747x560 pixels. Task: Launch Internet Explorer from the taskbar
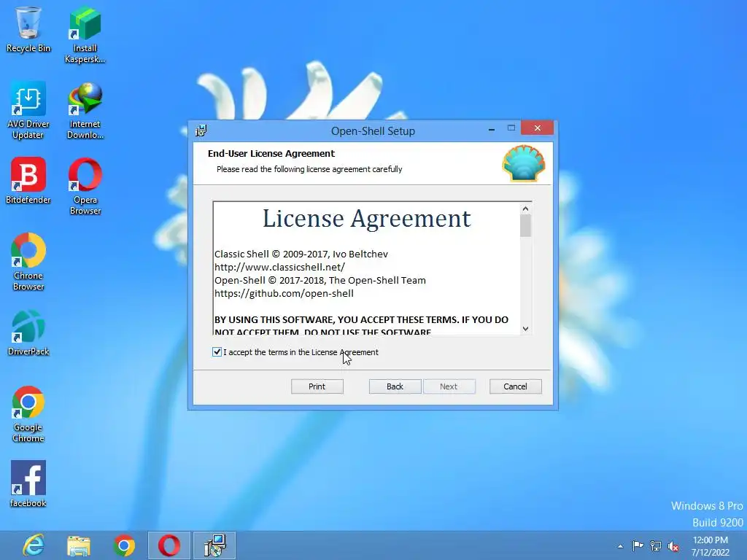pos(34,545)
